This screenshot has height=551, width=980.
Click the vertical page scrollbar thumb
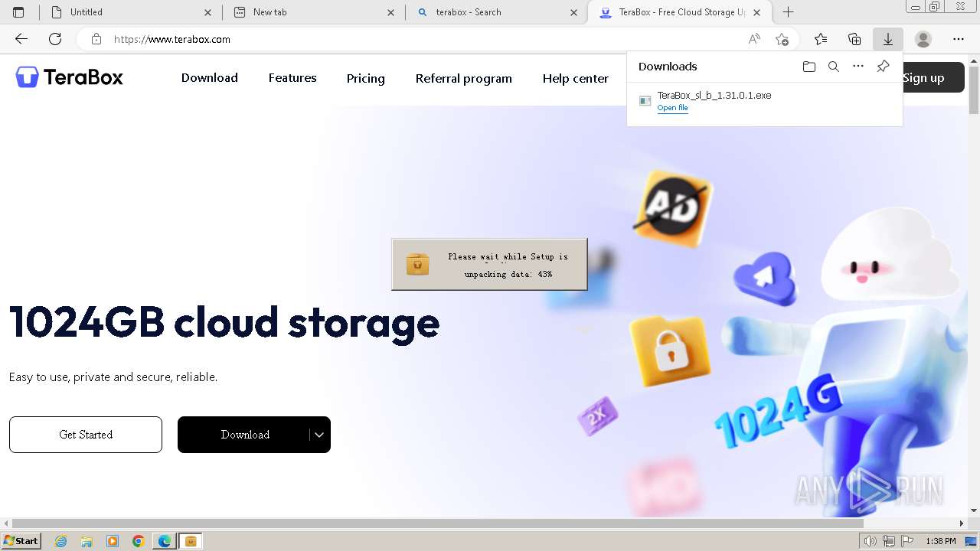click(x=974, y=90)
